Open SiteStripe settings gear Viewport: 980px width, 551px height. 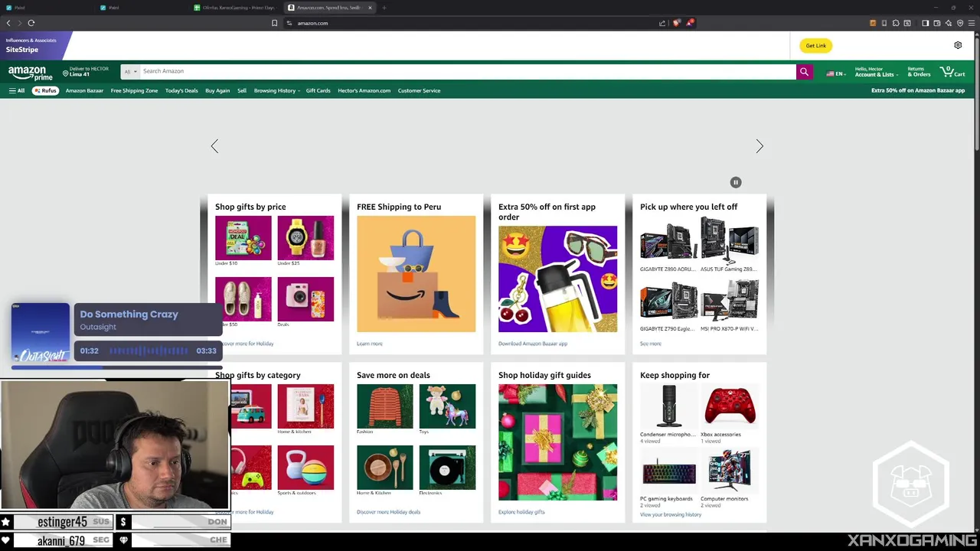pyautogui.click(x=958, y=45)
